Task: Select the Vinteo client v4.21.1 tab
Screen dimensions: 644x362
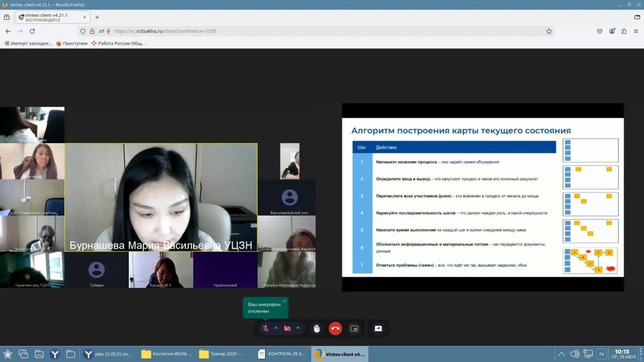Action: point(52,17)
